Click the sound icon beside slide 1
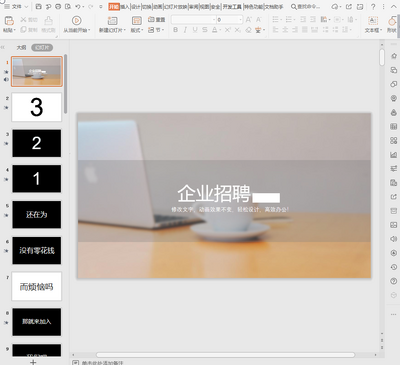This screenshot has width=400, height=365. pos(6,80)
